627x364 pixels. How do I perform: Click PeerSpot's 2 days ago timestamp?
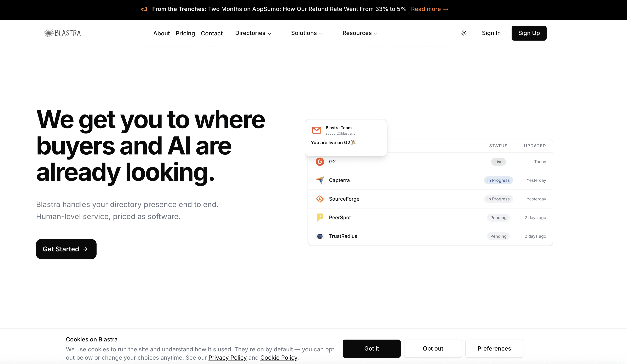(x=535, y=218)
